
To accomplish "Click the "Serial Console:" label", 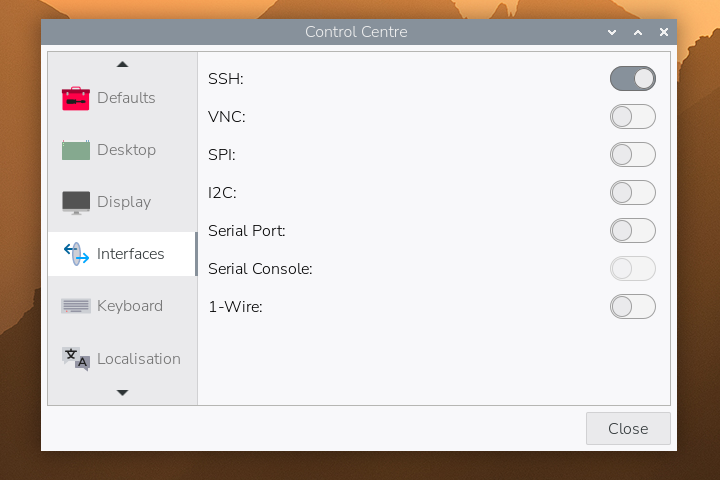I will pyautogui.click(x=260, y=269).
